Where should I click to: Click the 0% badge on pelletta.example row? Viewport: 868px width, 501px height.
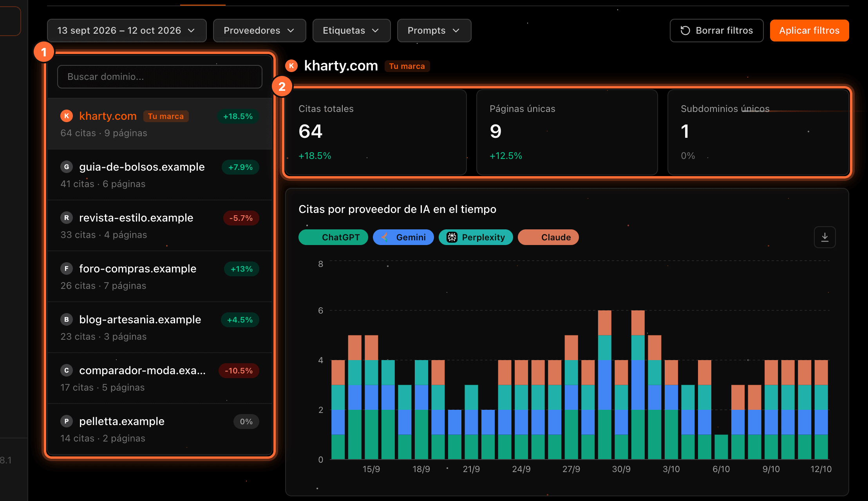tap(246, 422)
